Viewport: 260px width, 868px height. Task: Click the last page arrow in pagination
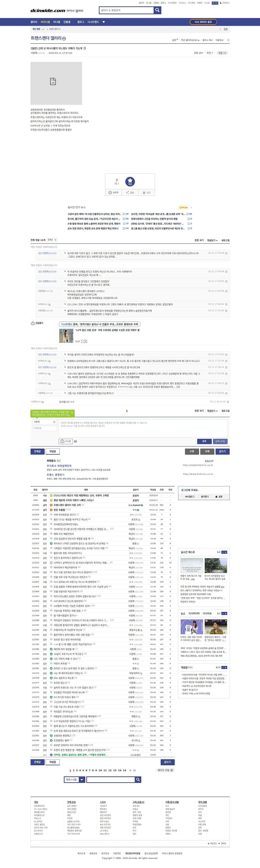click(x=135, y=770)
